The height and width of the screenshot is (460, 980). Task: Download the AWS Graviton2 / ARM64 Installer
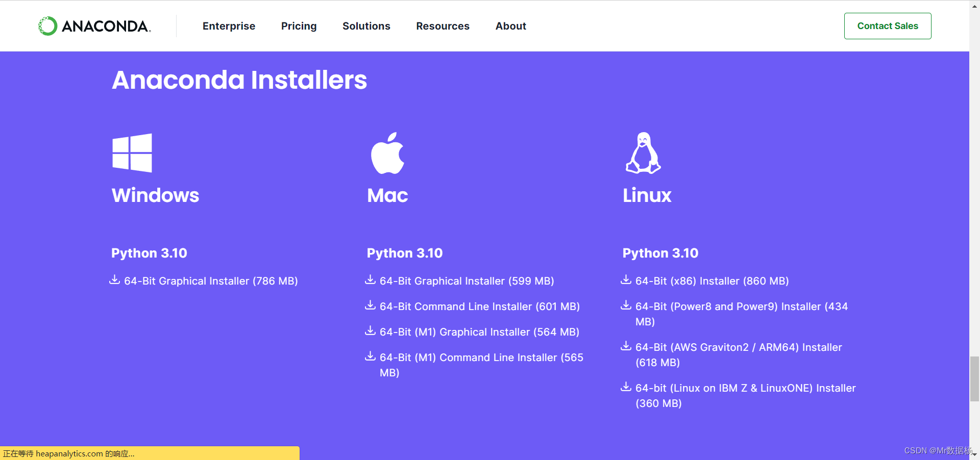click(738, 347)
